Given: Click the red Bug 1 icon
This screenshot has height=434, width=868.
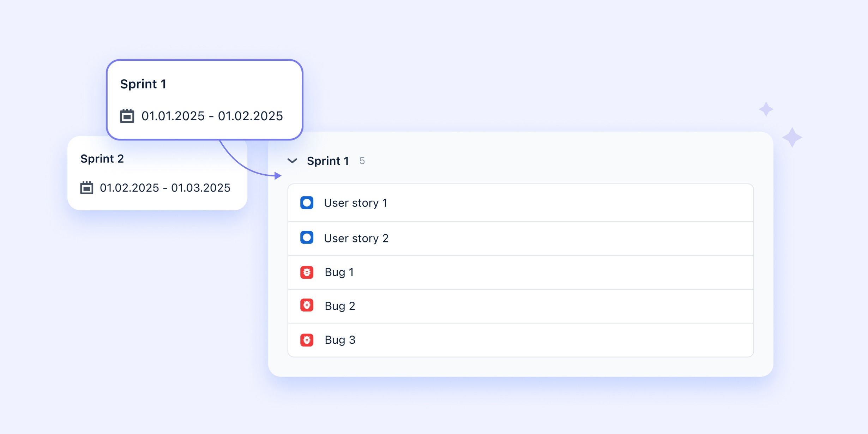Looking at the screenshot, I should coord(307,272).
